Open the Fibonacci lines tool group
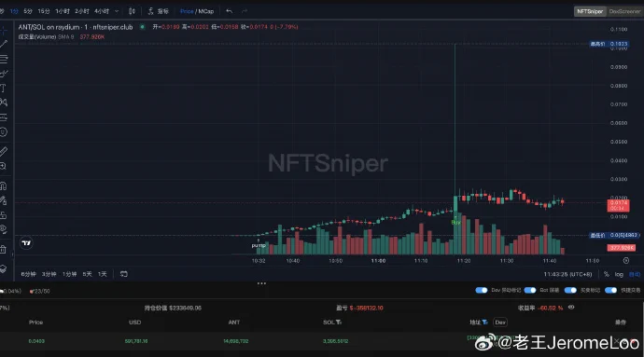 [x=4, y=59]
